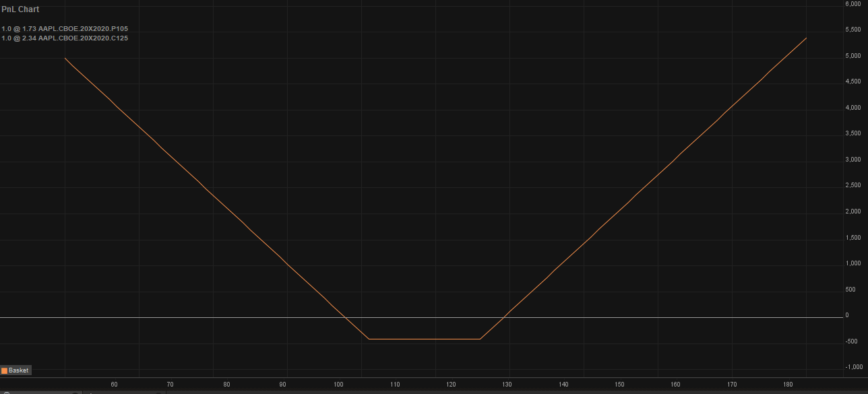This screenshot has width=868, height=394.
Task: Click the 3,000 label on the PnL axis
Action: [852, 160]
